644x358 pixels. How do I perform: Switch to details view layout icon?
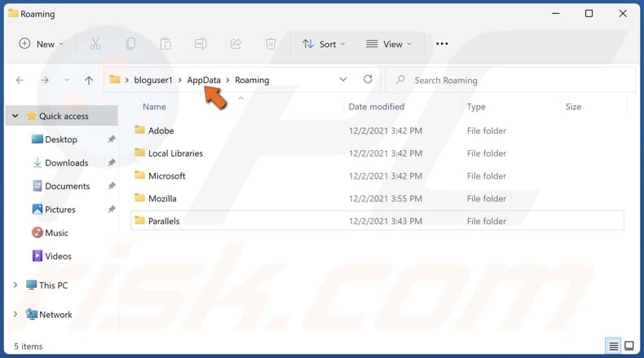point(613,346)
